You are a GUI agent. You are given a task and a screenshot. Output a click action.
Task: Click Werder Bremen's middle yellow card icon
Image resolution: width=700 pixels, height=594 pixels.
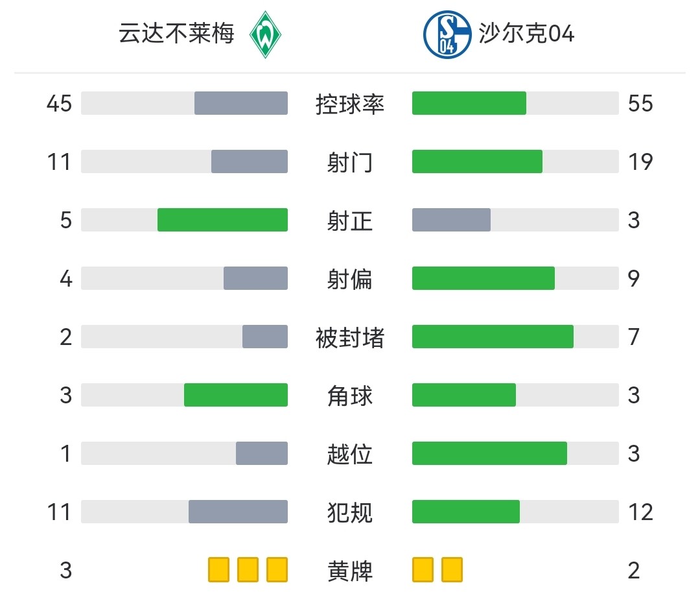248,570
